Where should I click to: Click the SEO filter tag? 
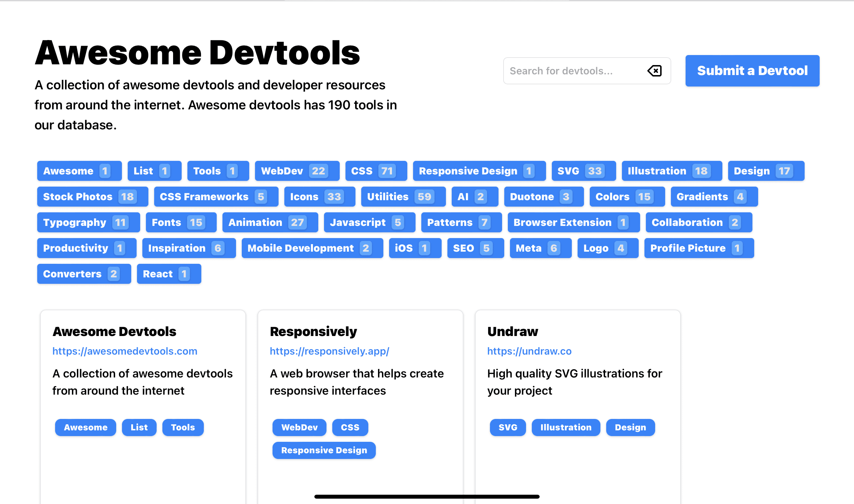tap(476, 248)
